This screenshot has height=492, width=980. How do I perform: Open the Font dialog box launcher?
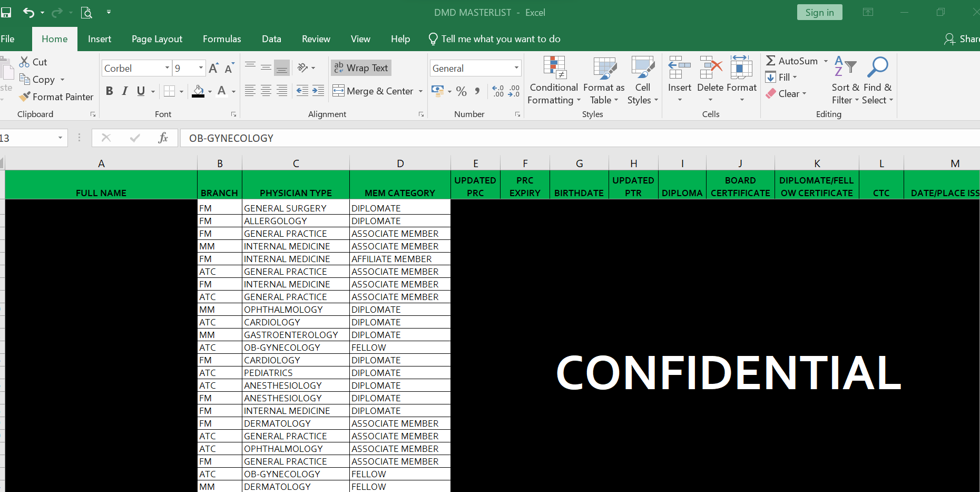click(233, 114)
